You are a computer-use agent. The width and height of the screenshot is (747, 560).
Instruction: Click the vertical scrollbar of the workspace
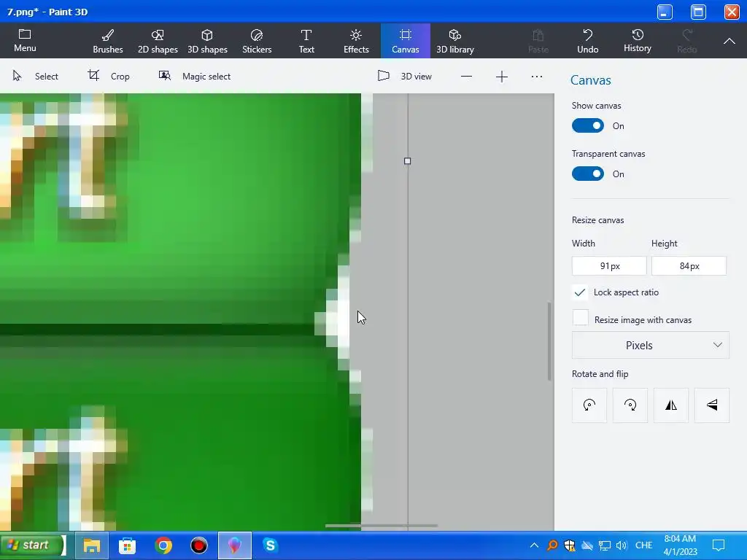click(x=549, y=341)
